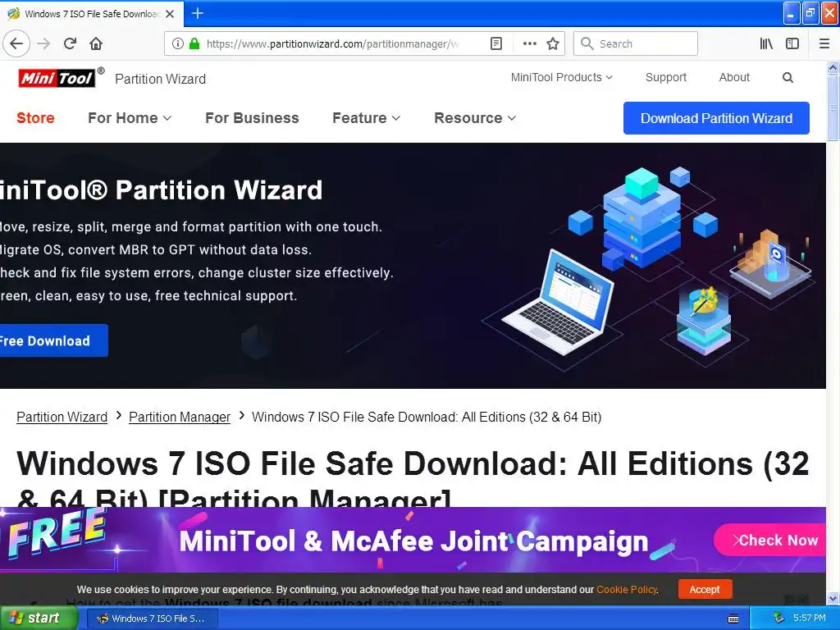Viewport: 840px width, 630px height.
Task: Open the Store menu item
Action: [x=35, y=118]
